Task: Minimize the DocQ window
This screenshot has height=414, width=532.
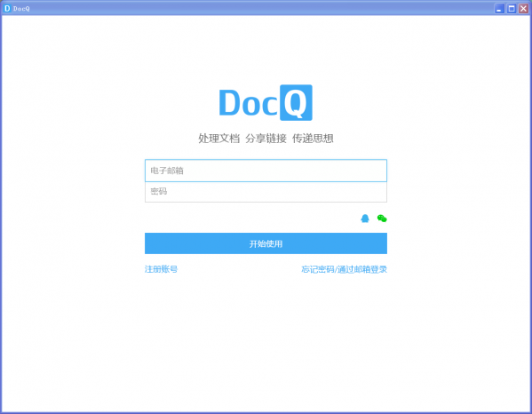Action: click(499, 8)
